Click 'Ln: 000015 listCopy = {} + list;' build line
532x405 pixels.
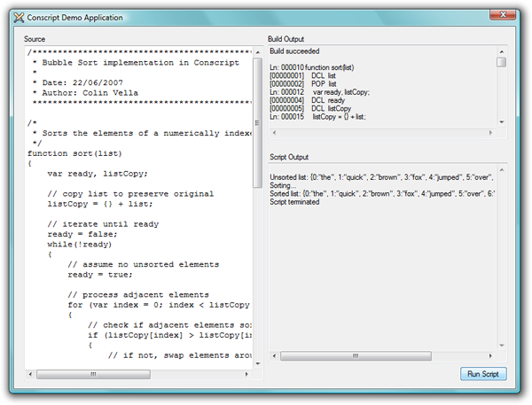tap(318, 117)
